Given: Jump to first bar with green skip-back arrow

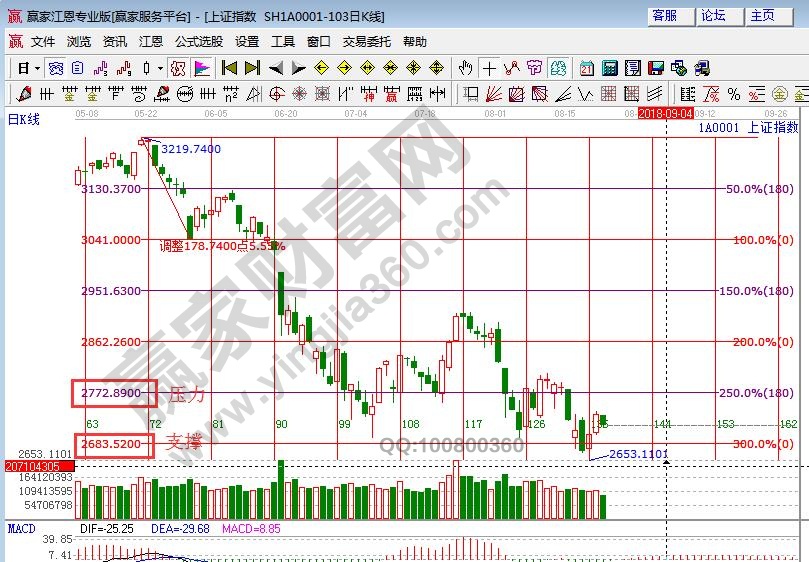Looking at the screenshot, I should click(x=229, y=68).
